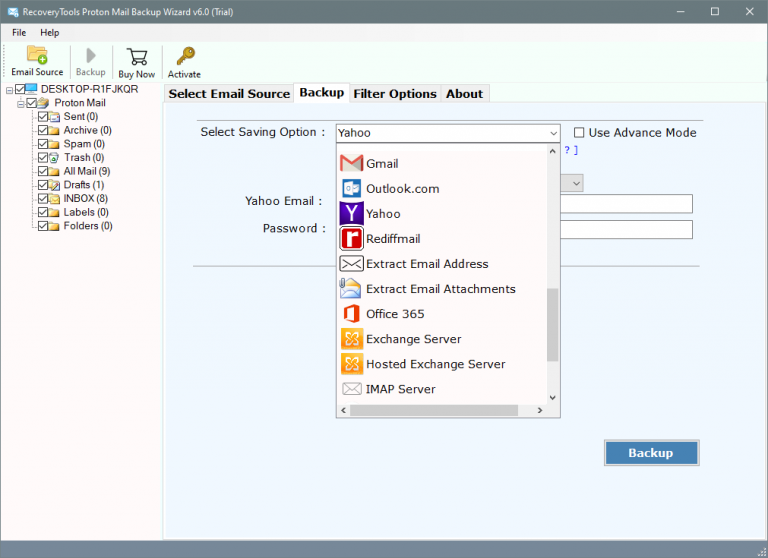
Task: Click the horizontal scrollbar left arrow
Action: click(x=343, y=410)
